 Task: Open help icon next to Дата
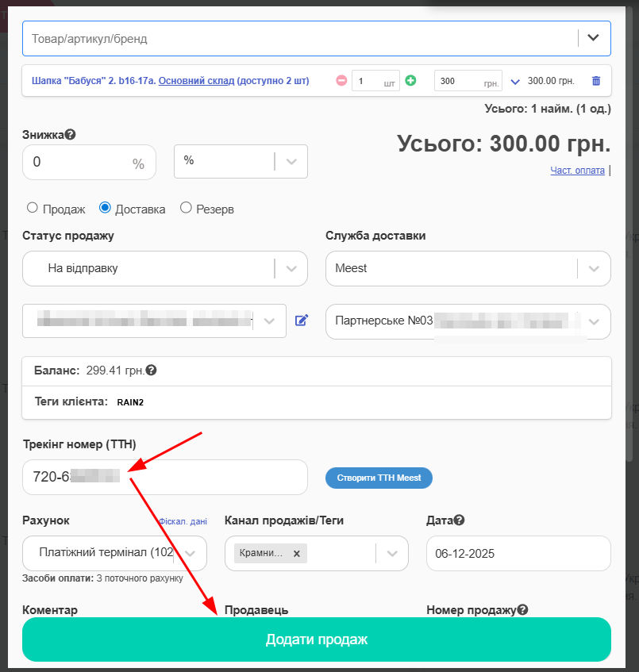point(459,520)
